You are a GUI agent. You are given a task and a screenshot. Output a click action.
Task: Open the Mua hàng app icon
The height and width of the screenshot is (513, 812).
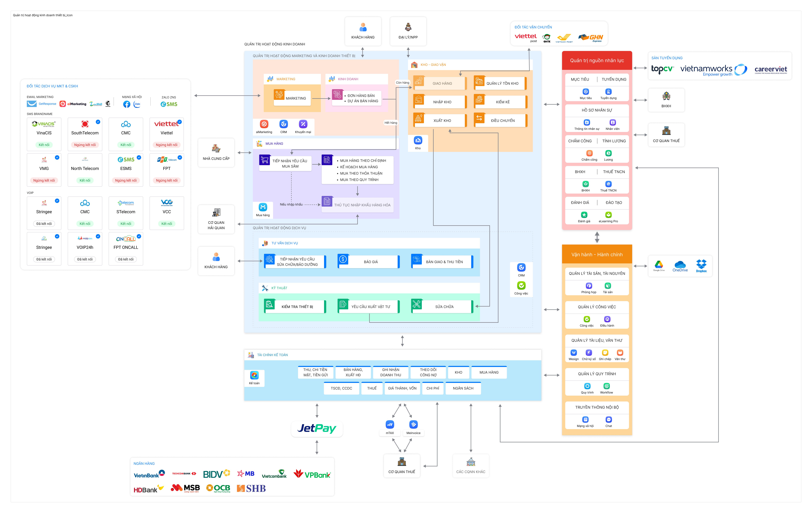(x=263, y=207)
